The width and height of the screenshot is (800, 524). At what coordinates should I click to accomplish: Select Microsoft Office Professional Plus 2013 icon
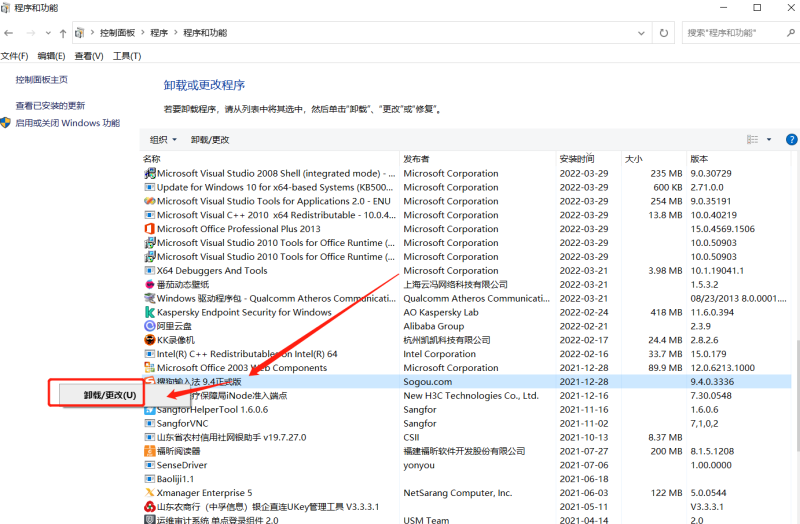(149, 229)
